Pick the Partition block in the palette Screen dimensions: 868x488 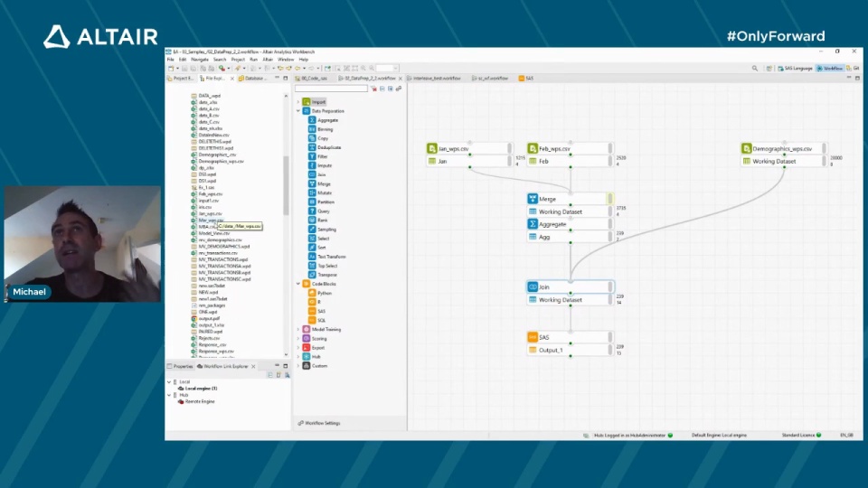pos(321,202)
